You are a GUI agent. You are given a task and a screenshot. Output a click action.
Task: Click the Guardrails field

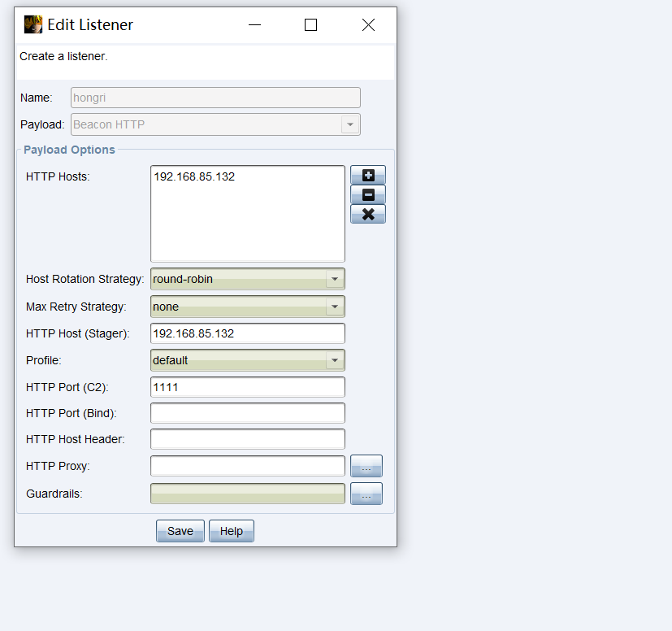[x=247, y=494]
